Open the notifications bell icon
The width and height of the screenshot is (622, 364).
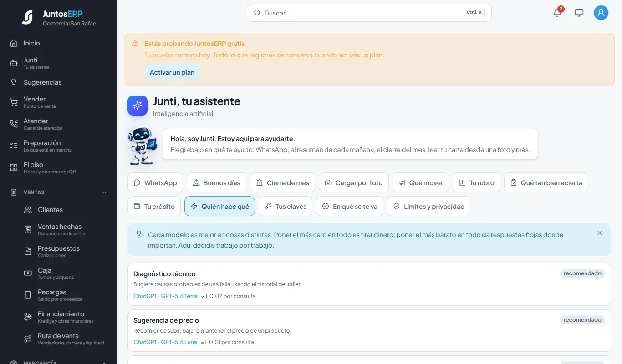tap(557, 13)
